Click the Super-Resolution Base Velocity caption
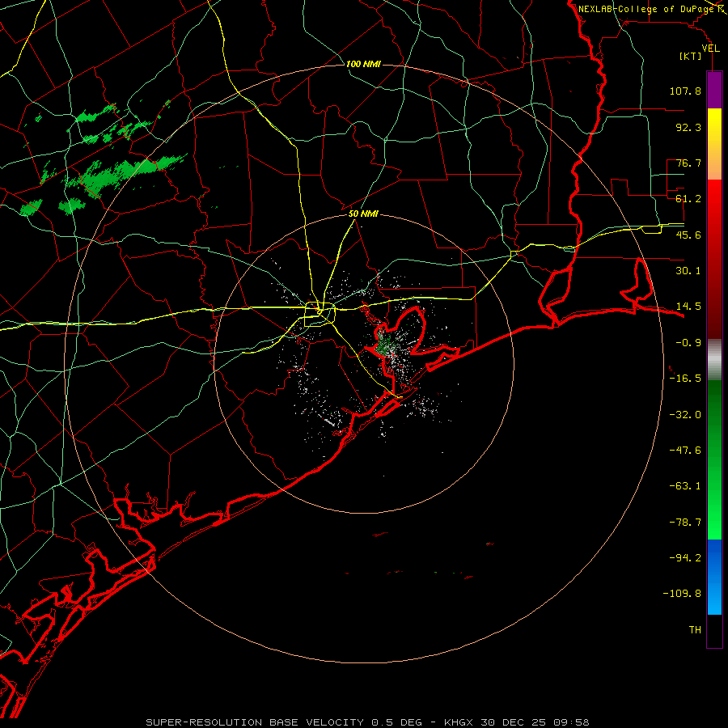The height and width of the screenshot is (728, 728). [x=367, y=722]
